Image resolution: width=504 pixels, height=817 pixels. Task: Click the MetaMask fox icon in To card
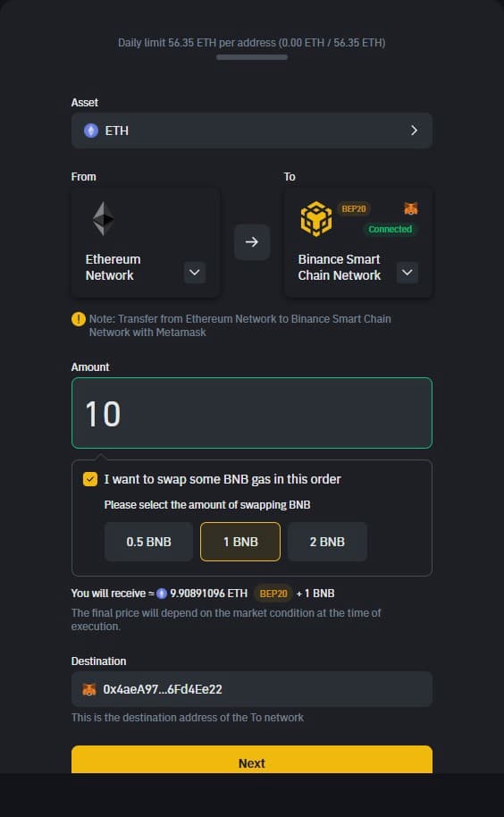pos(411,209)
